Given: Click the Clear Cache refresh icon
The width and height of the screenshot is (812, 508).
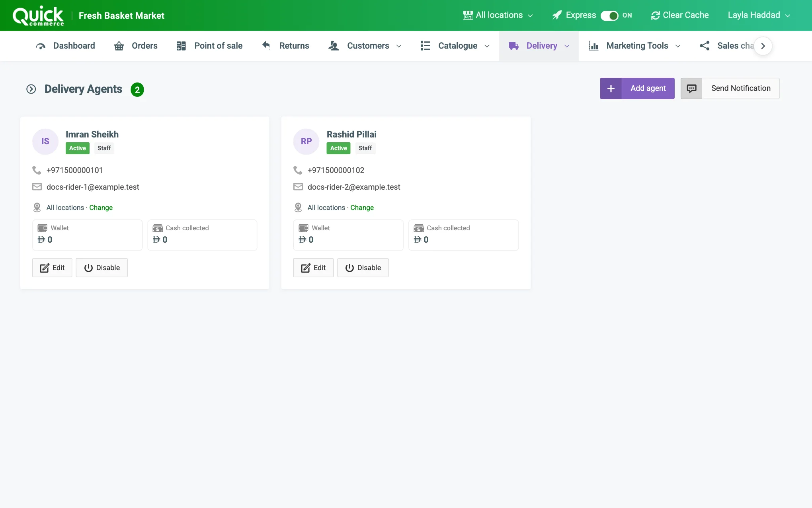Looking at the screenshot, I should click(x=655, y=16).
